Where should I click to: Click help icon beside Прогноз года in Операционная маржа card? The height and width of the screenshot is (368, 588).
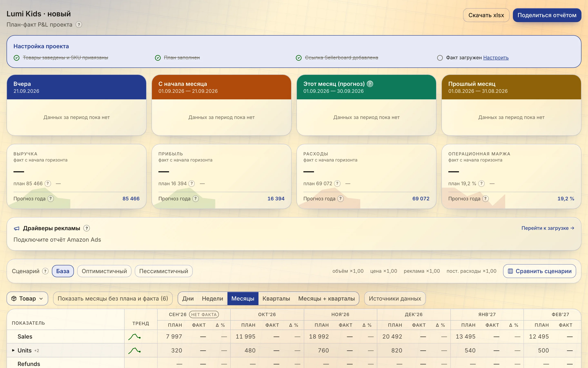point(486,199)
